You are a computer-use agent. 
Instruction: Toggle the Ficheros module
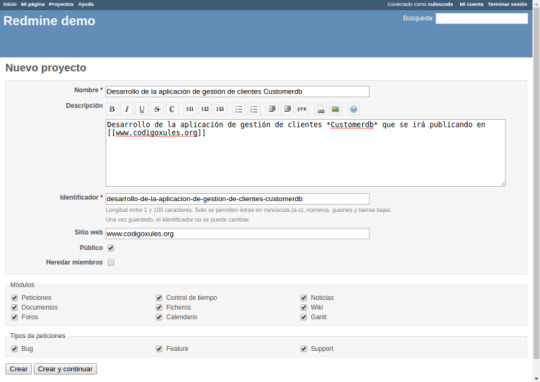(x=159, y=307)
